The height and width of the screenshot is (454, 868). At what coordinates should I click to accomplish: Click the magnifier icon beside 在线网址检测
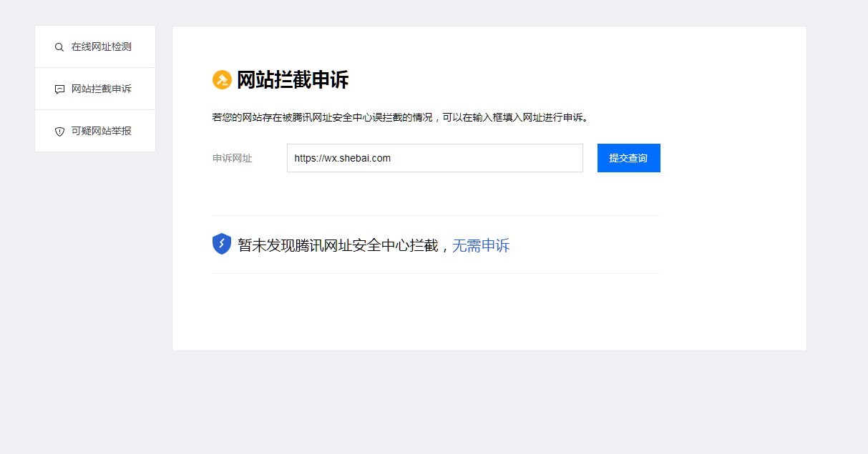[x=59, y=47]
